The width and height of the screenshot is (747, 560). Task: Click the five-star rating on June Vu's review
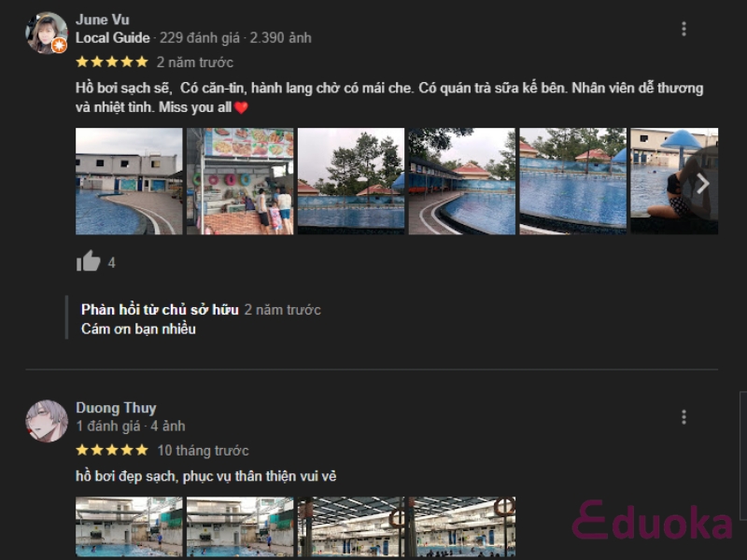[112, 62]
